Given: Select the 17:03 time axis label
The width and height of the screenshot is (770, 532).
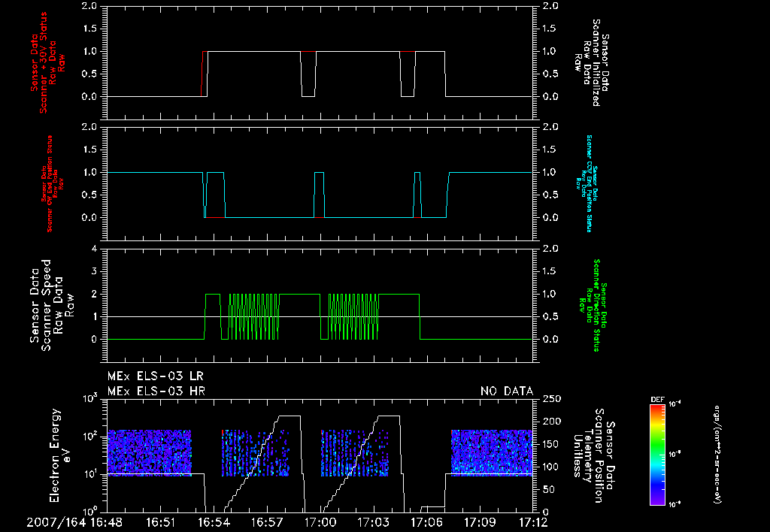Looking at the screenshot, I should pos(373,522).
